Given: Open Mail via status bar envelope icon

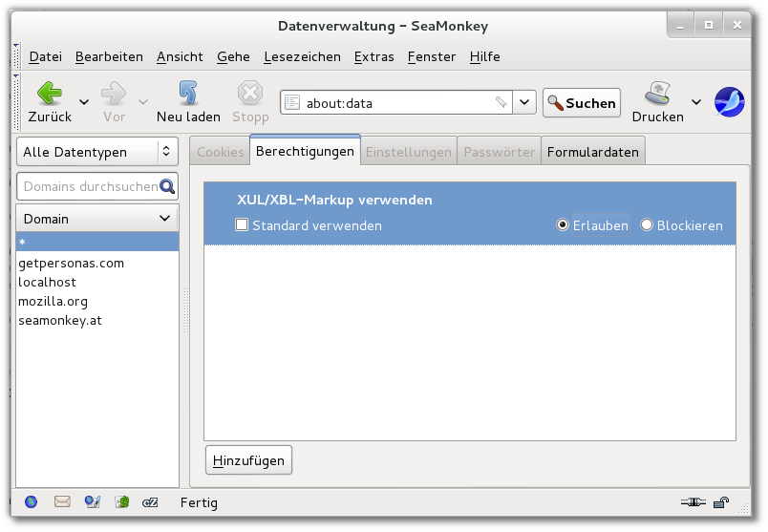Looking at the screenshot, I should 62,501.
